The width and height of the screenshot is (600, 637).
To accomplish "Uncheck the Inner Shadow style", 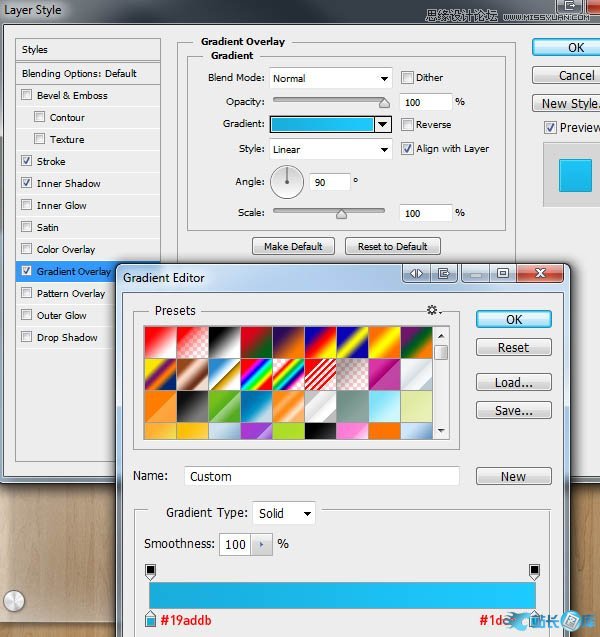I will [26, 184].
